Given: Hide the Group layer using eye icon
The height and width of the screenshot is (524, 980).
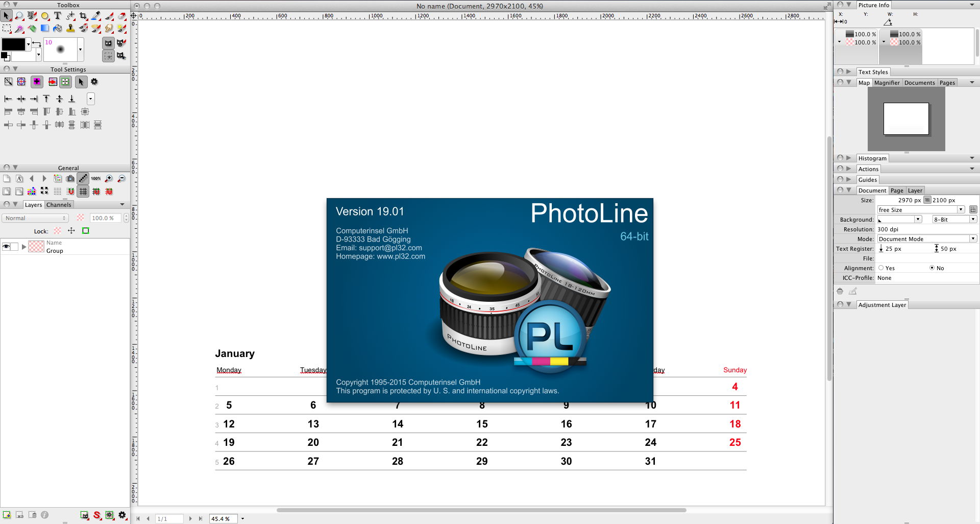Looking at the screenshot, I should coord(6,247).
